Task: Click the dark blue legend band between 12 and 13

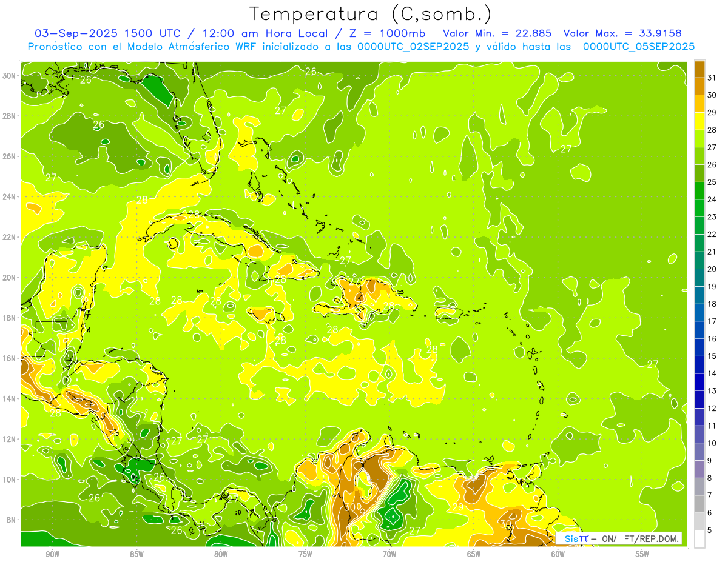Action: (699, 400)
